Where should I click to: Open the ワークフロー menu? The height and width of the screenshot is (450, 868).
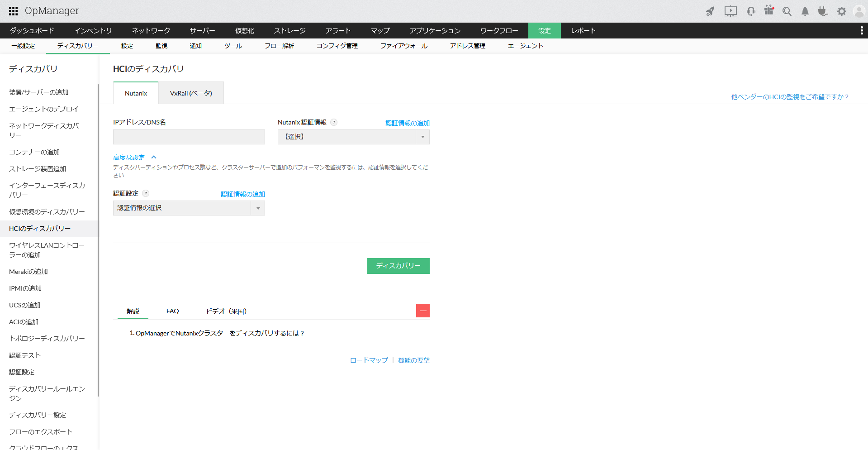(499, 30)
